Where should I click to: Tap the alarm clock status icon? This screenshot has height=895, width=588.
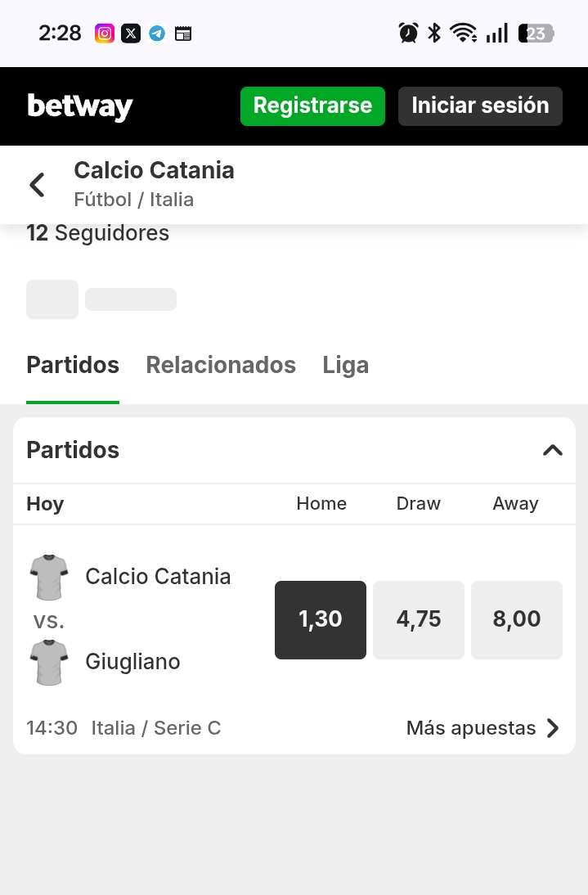point(408,34)
